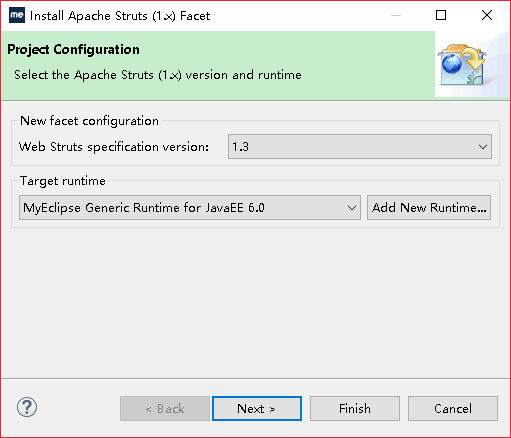Click the globe facet wizard banner icon
Screen dimensions: 511x438
pos(462,65)
